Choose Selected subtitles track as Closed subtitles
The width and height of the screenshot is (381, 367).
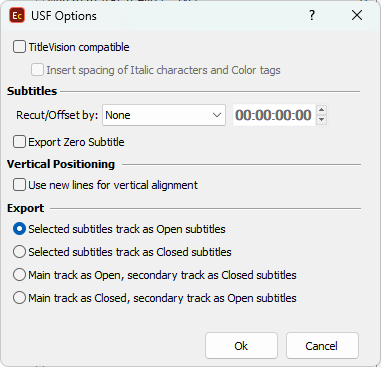tap(19, 252)
